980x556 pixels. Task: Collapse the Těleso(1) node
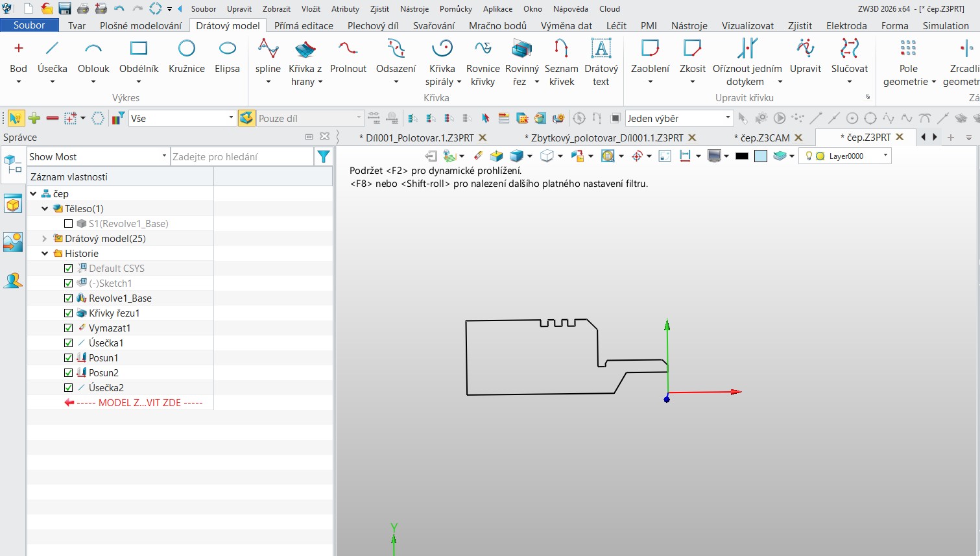point(45,209)
